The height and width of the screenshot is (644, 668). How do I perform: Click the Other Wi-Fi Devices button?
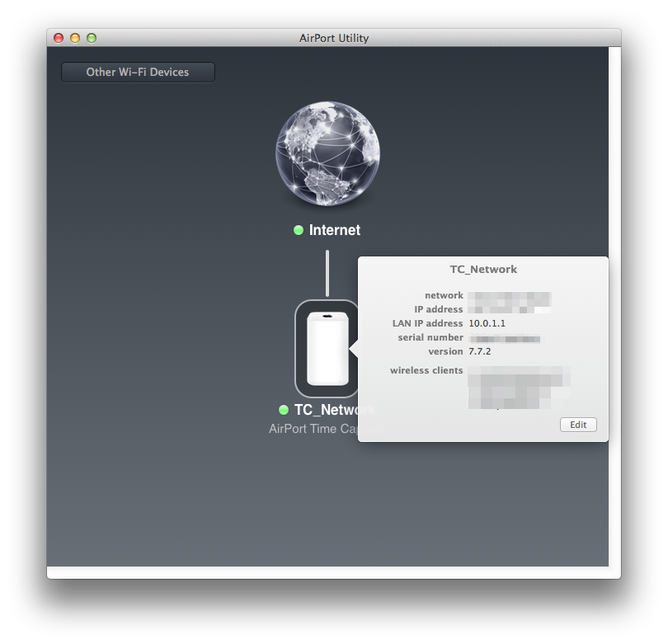138,72
